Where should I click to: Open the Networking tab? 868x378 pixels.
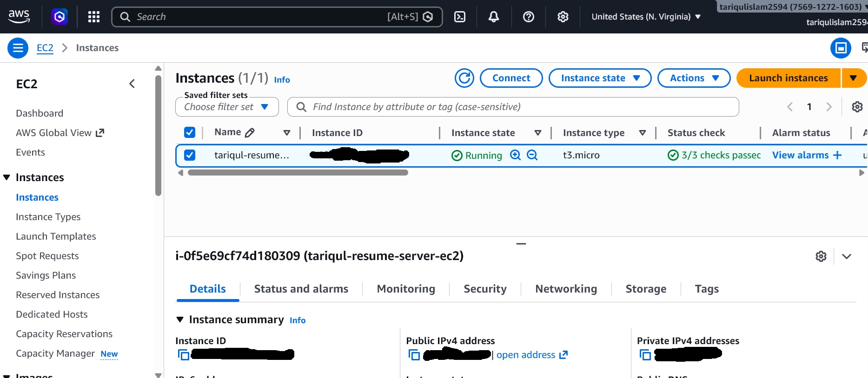(x=566, y=289)
